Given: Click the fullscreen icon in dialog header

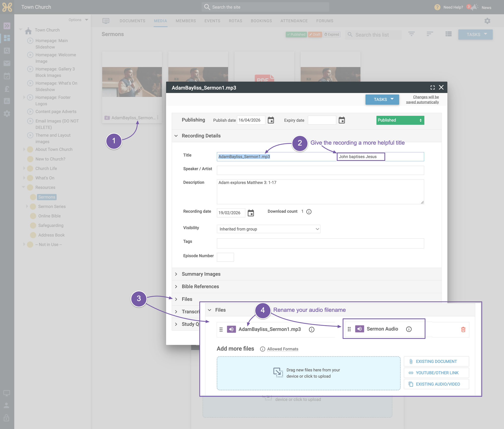Looking at the screenshot, I should point(432,88).
